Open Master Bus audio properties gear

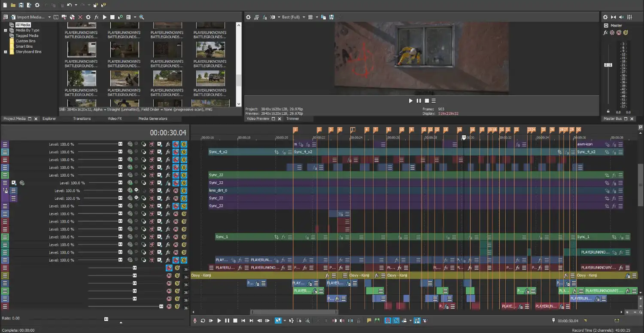(605, 17)
